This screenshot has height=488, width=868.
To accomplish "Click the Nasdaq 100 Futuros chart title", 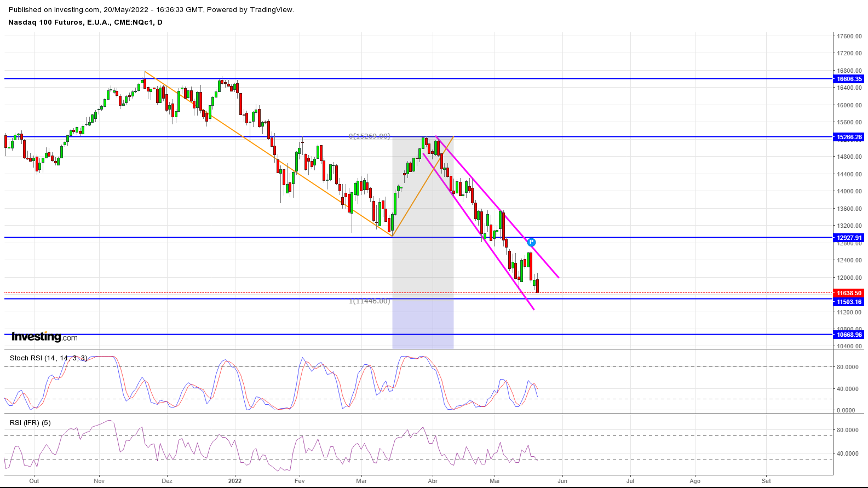I will 85,22.
